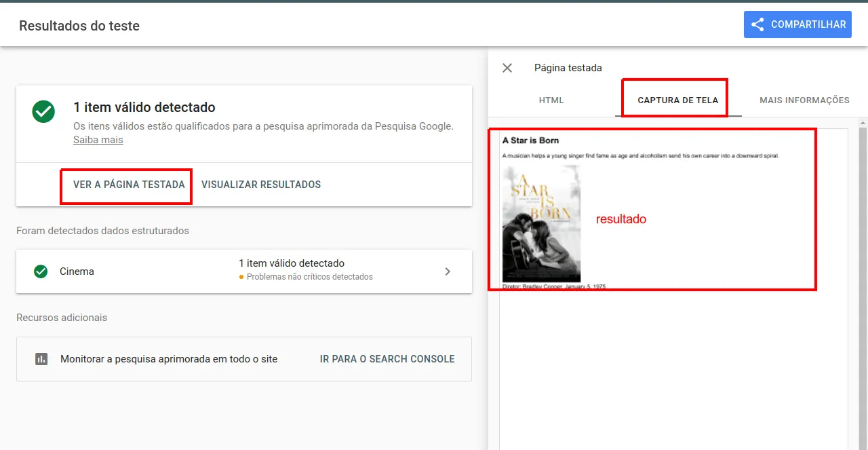Viewport: 868px width, 450px height.
Task: Click the screenshot panel scrollbar up arrow
Action: [x=863, y=124]
